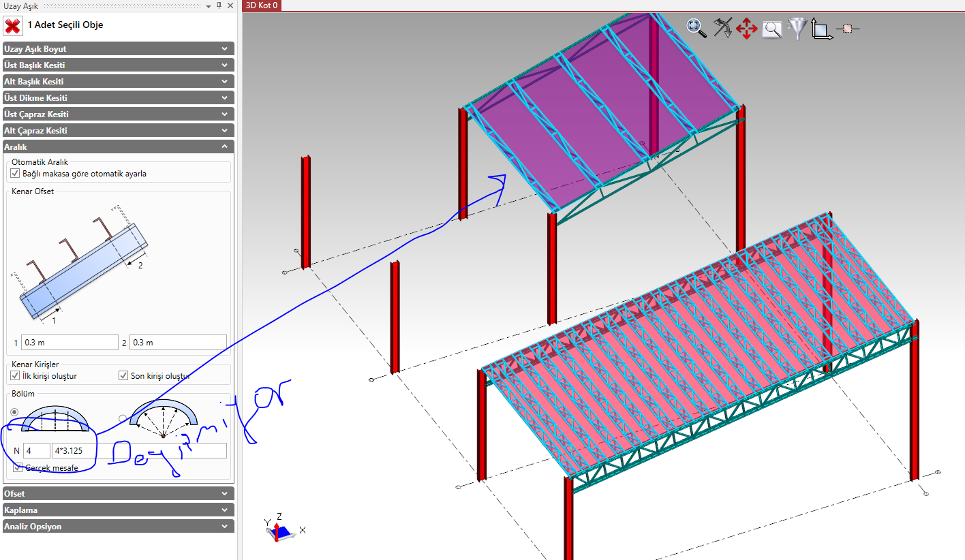Open the funnel filter tool
965x560 pixels.
pos(797,29)
